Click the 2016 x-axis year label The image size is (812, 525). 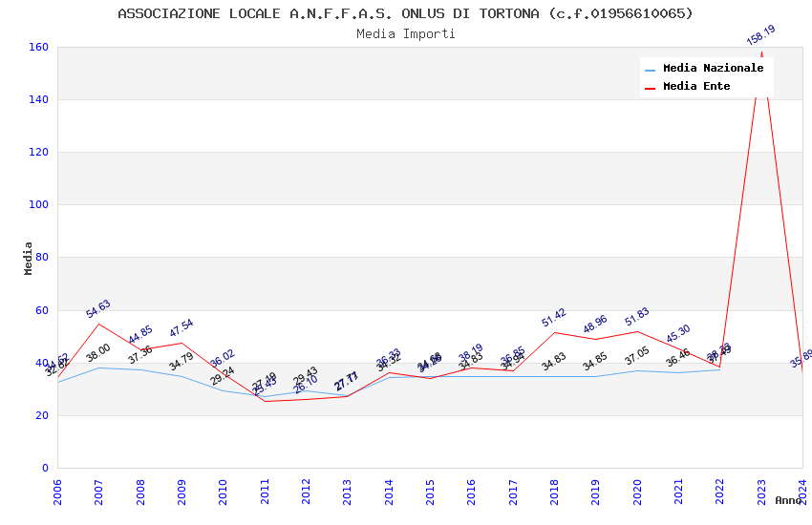coord(471,492)
